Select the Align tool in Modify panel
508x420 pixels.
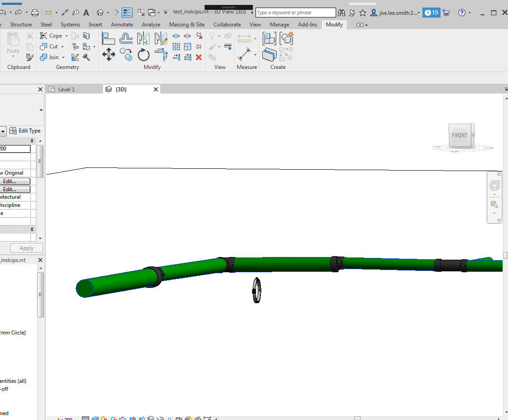click(109, 39)
